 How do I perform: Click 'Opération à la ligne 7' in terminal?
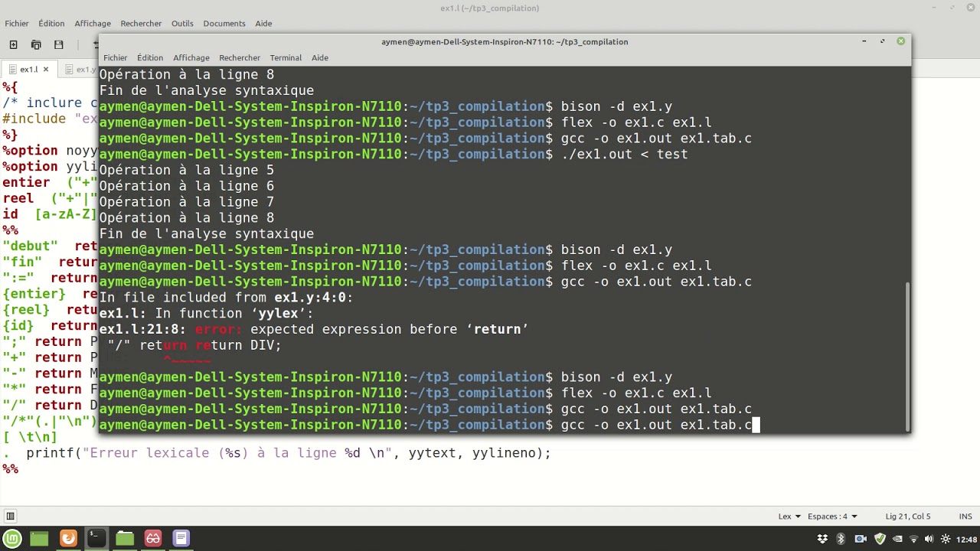click(186, 202)
